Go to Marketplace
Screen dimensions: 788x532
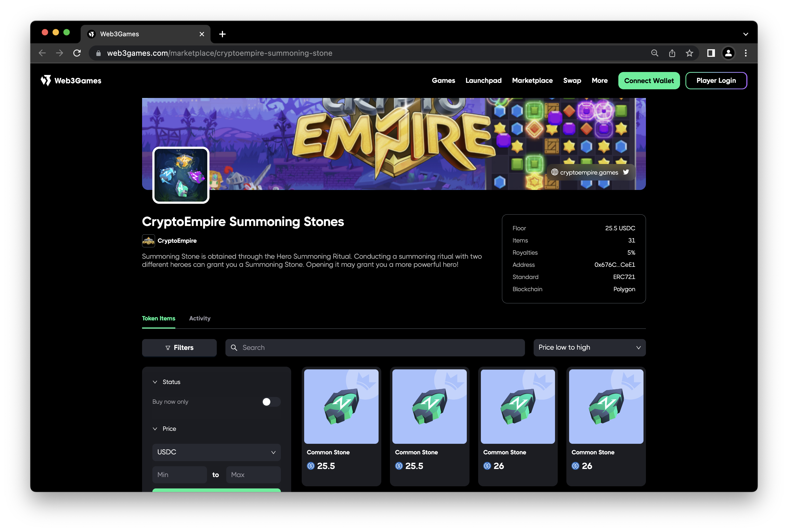coord(532,80)
